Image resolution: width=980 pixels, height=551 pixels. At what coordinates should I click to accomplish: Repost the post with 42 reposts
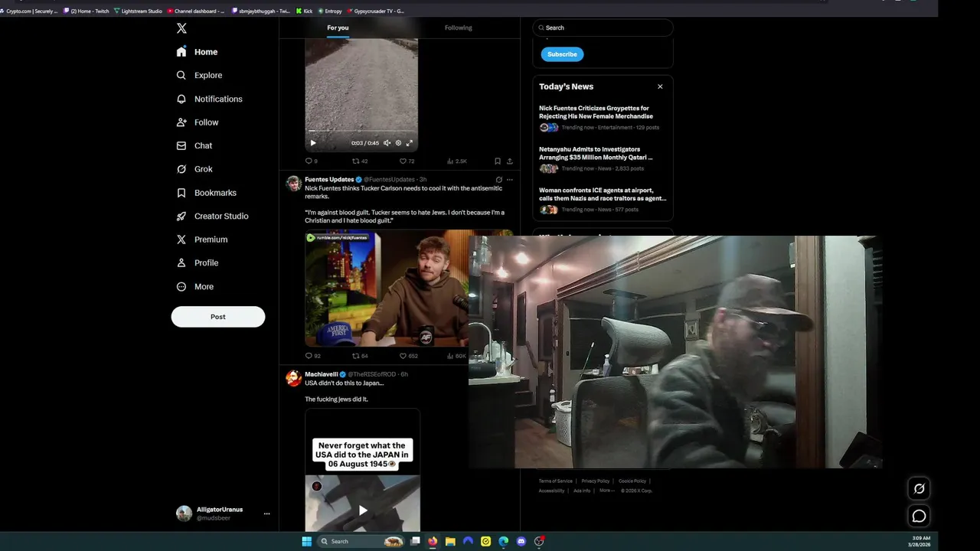pyautogui.click(x=360, y=161)
